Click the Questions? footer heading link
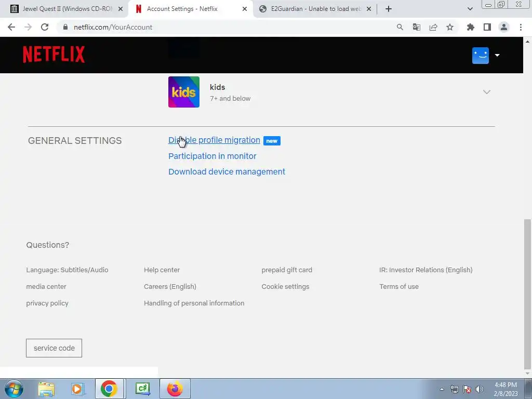Image resolution: width=532 pixels, height=399 pixels. click(x=47, y=245)
